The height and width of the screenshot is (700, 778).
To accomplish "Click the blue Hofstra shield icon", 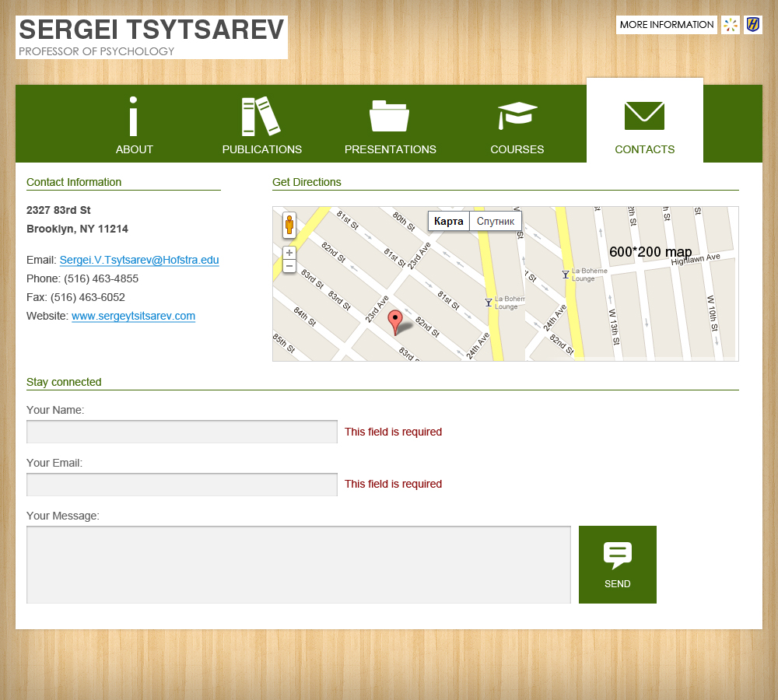I will click(753, 25).
